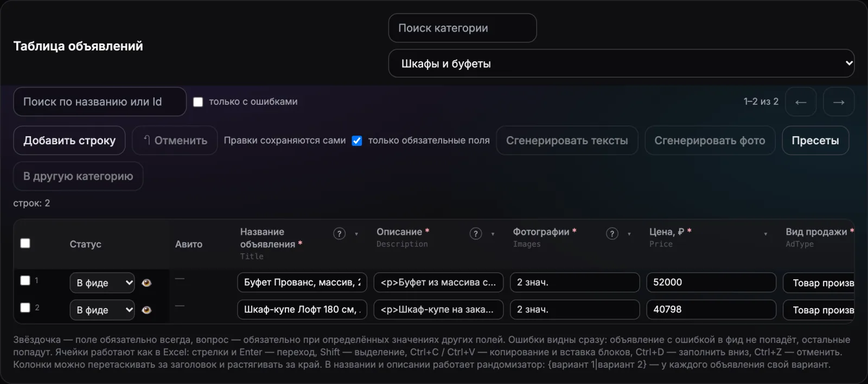Focus the 'Поиск категории' field
This screenshot has width=868, height=384.
tap(462, 28)
